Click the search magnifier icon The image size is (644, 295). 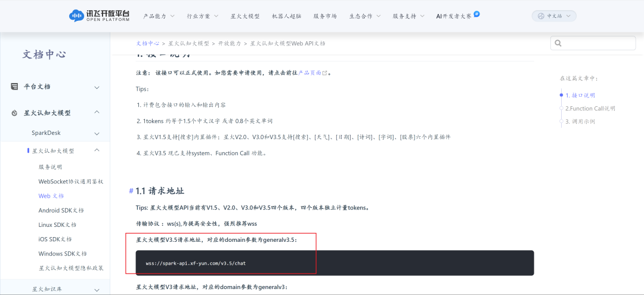tap(558, 43)
